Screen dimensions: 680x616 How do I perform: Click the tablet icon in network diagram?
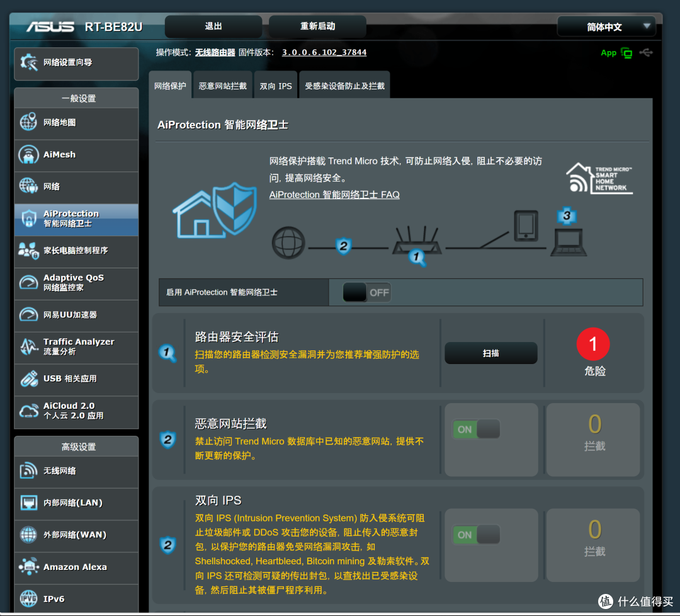click(x=526, y=225)
